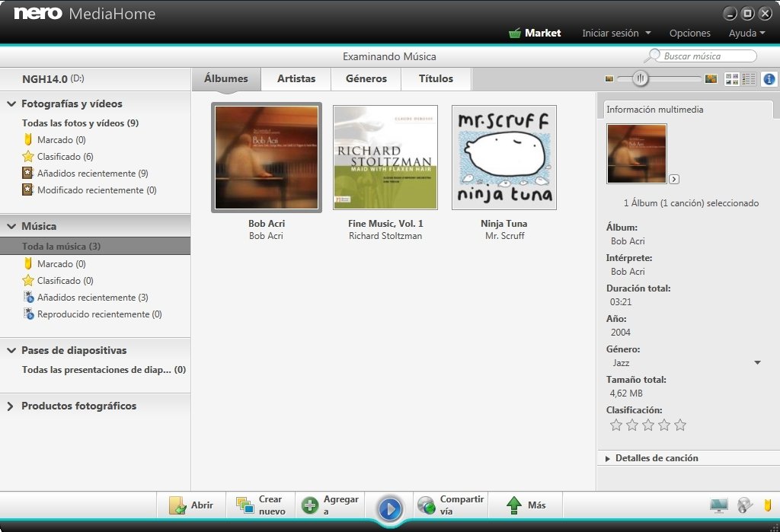Image resolution: width=780 pixels, height=532 pixels.
Task: Click the Abrir button label
Action: pyautogui.click(x=202, y=505)
